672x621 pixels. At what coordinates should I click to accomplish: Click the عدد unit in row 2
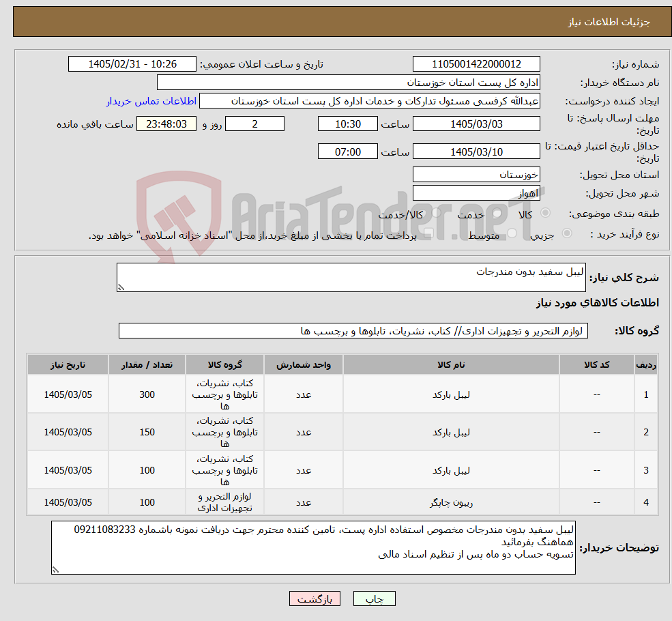click(304, 432)
